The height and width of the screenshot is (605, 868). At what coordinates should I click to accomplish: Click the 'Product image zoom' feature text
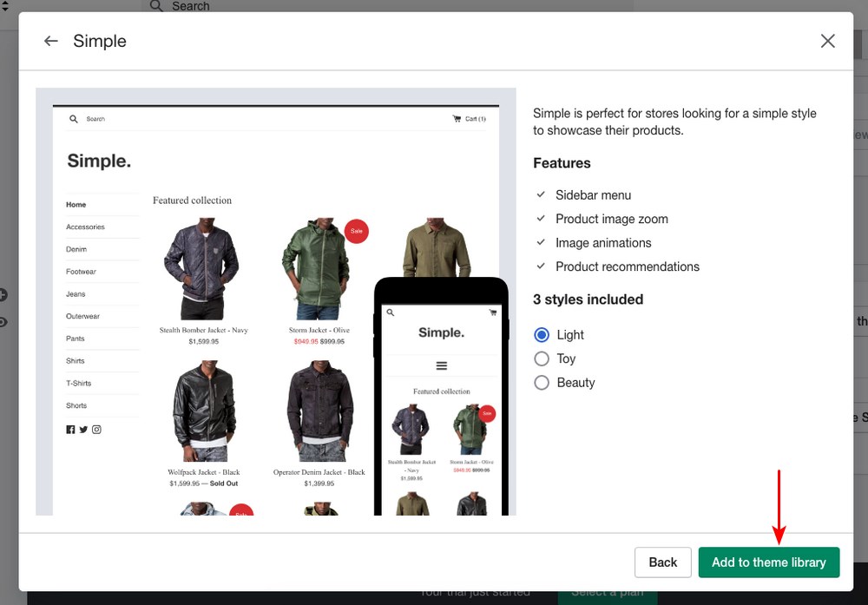pyautogui.click(x=612, y=220)
